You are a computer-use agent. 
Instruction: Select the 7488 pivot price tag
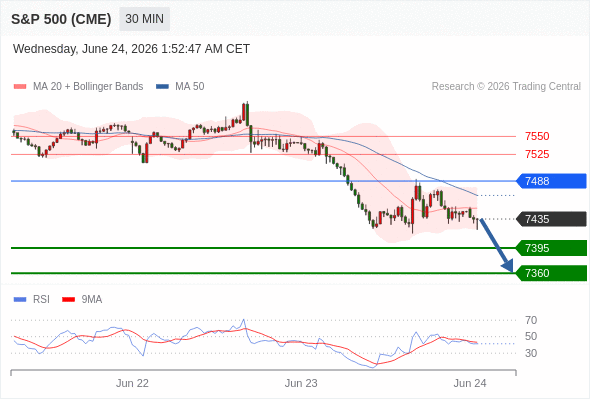[551, 181]
